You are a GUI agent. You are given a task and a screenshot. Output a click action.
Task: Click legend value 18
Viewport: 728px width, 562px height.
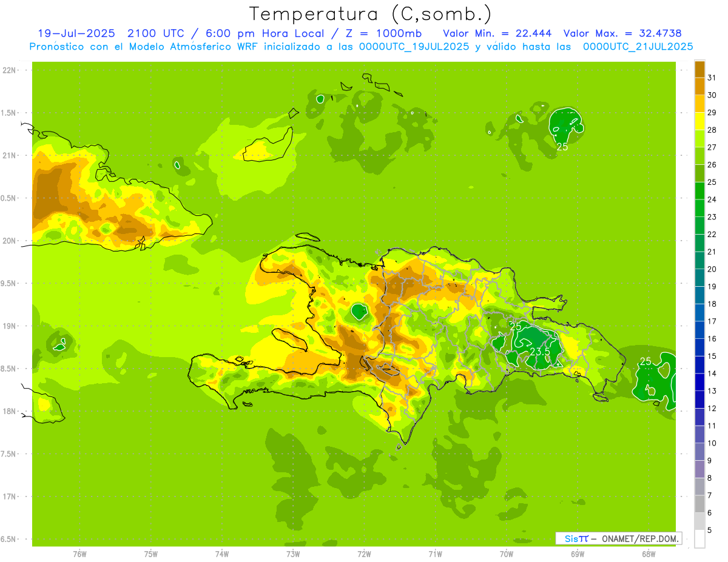712,304
